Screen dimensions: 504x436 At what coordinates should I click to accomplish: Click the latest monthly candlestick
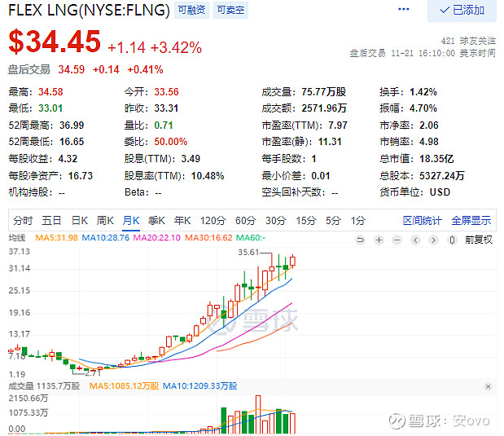point(292,261)
